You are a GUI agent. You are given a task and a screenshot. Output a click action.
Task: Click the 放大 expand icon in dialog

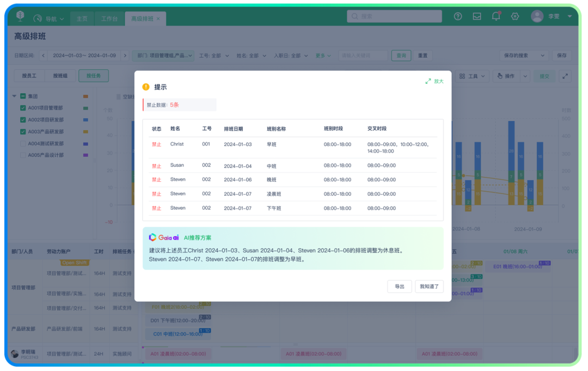point(428,81)
